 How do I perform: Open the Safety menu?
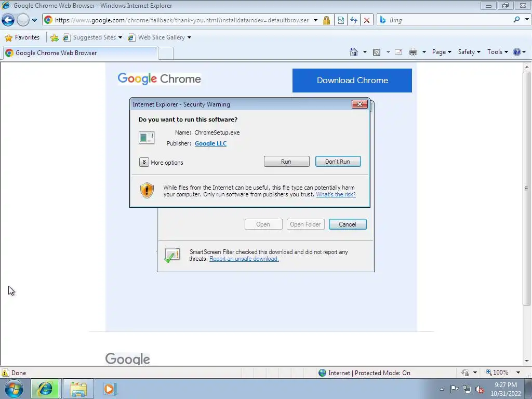click(469, 52)
